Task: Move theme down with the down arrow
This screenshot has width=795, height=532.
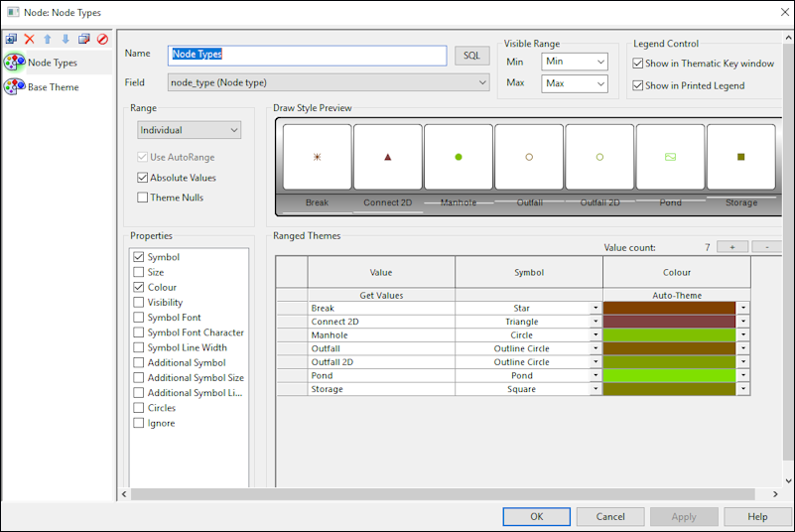Action: 66,40
